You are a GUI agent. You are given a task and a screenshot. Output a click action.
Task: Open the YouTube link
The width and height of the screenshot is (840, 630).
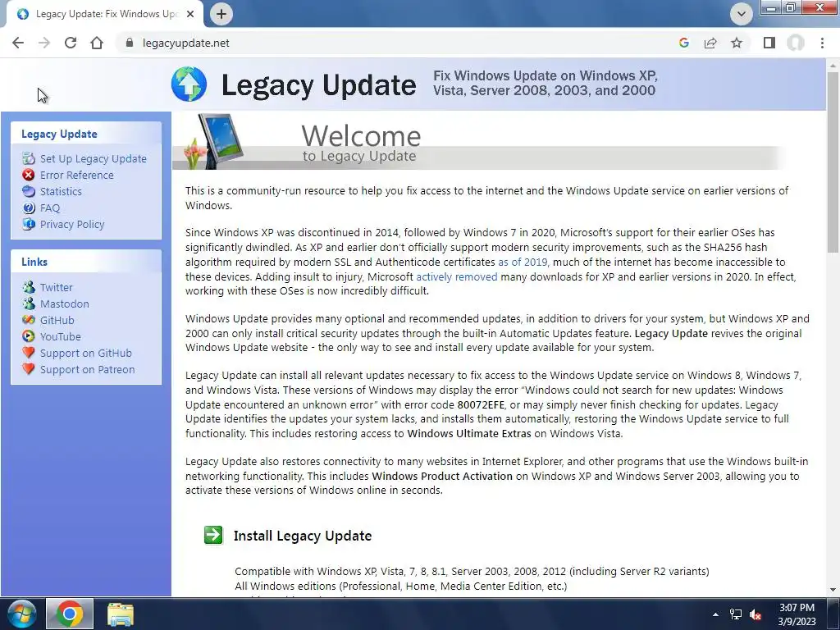point(61,336)
